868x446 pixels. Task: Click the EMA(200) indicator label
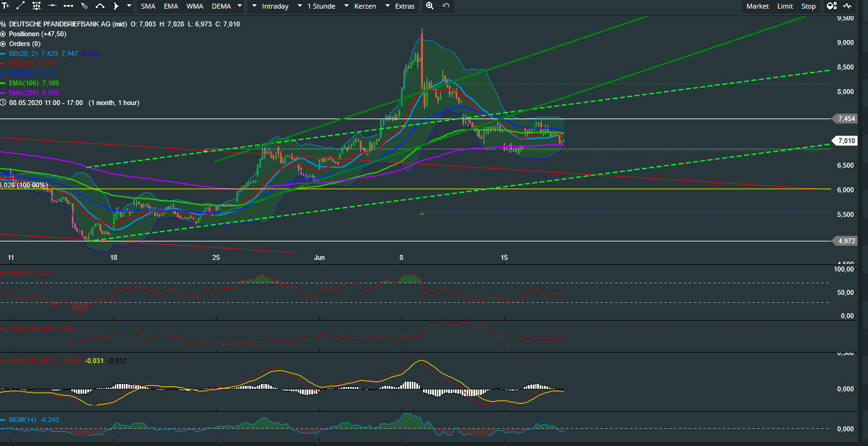(25, 93)
